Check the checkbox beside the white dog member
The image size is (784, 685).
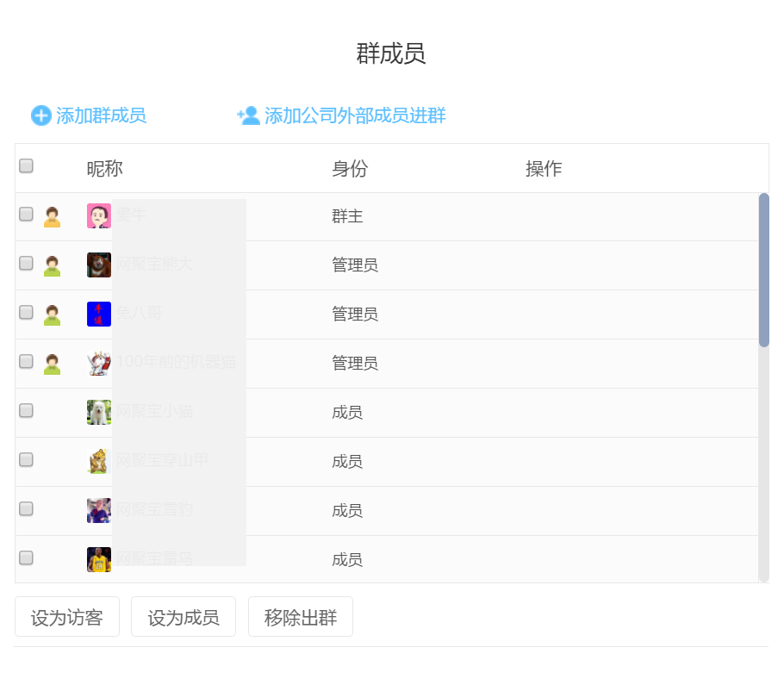(26, 410)
